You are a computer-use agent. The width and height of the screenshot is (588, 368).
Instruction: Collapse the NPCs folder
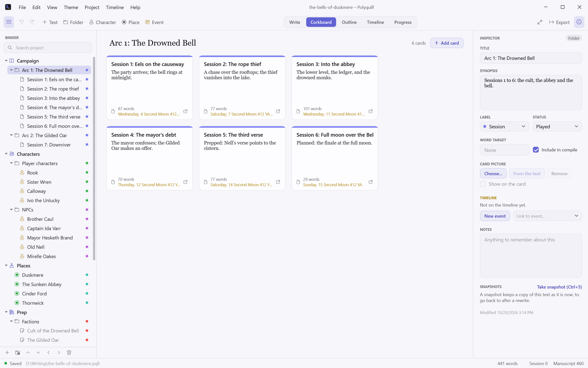(x=11, y=210)
